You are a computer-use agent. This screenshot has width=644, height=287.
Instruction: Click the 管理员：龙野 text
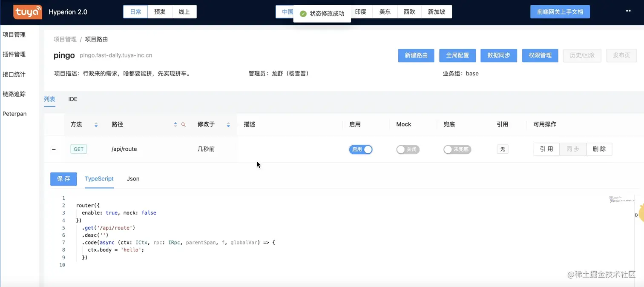click(279, 74)
